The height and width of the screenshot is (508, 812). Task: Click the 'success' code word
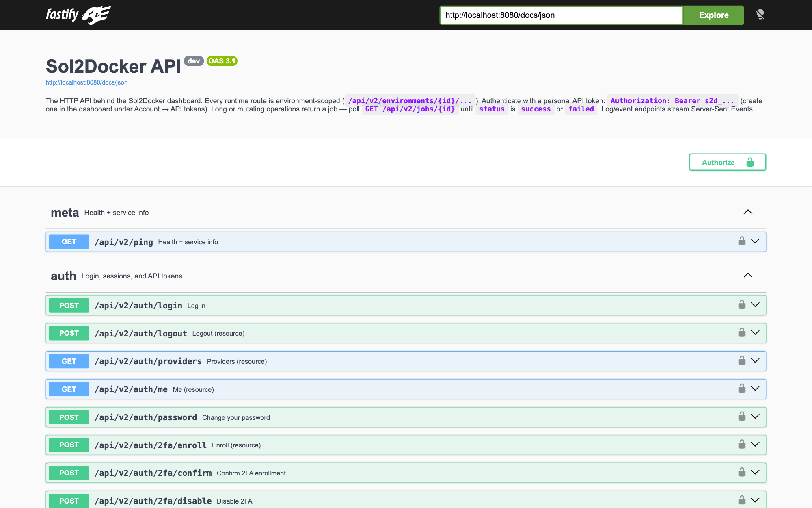tap(536, 109)
